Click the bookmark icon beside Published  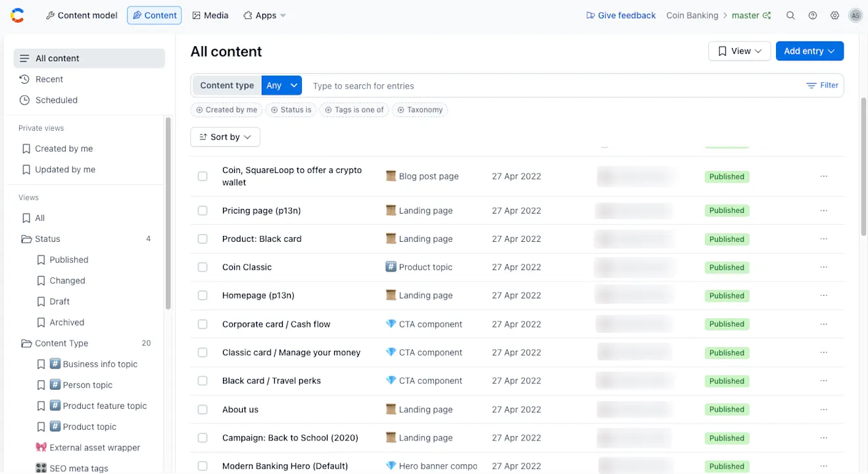41,260
